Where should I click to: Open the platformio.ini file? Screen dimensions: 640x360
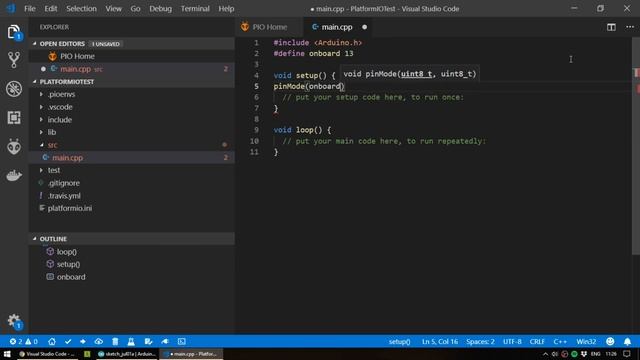coord(131,208)
